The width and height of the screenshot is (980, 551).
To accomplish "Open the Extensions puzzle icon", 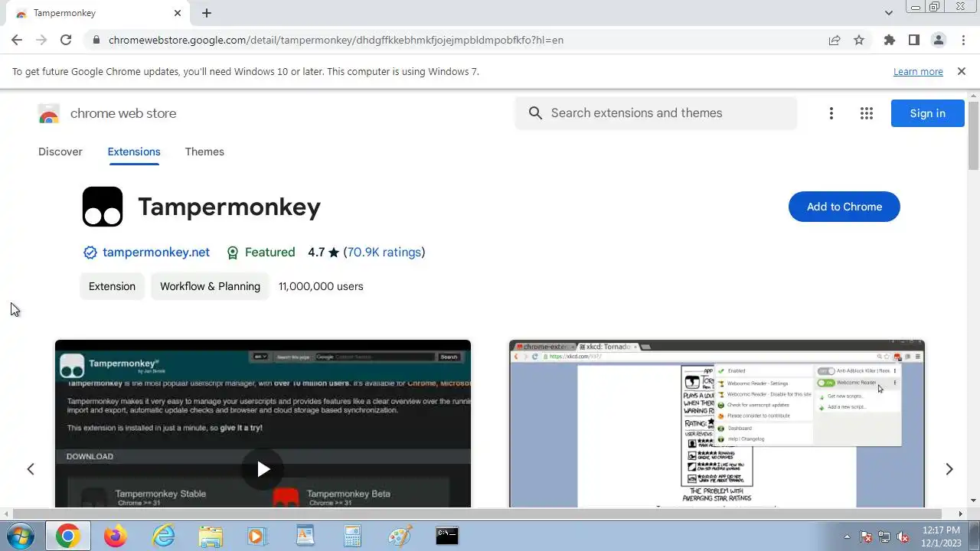I will tap(889, 40).
